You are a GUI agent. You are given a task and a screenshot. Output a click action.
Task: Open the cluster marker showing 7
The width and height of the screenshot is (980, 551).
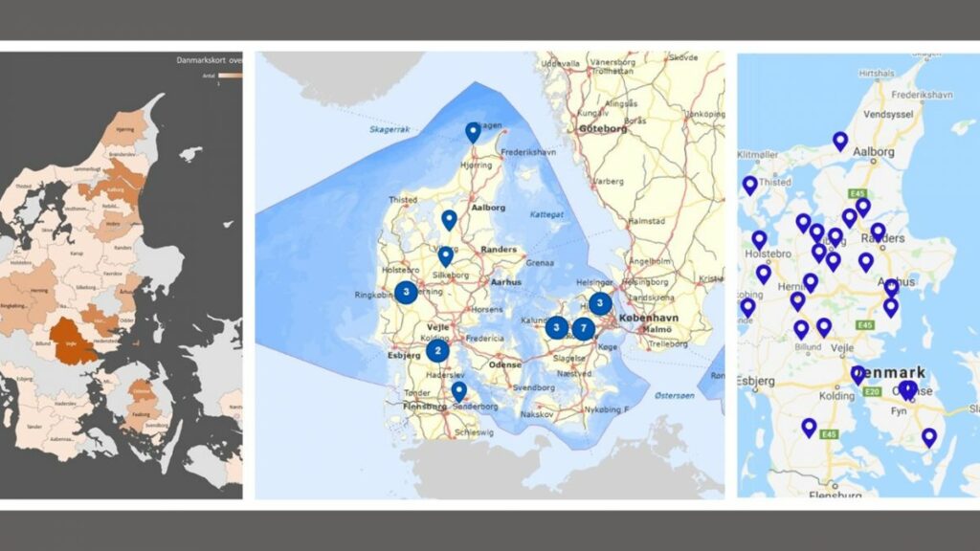tap(584, 329)
